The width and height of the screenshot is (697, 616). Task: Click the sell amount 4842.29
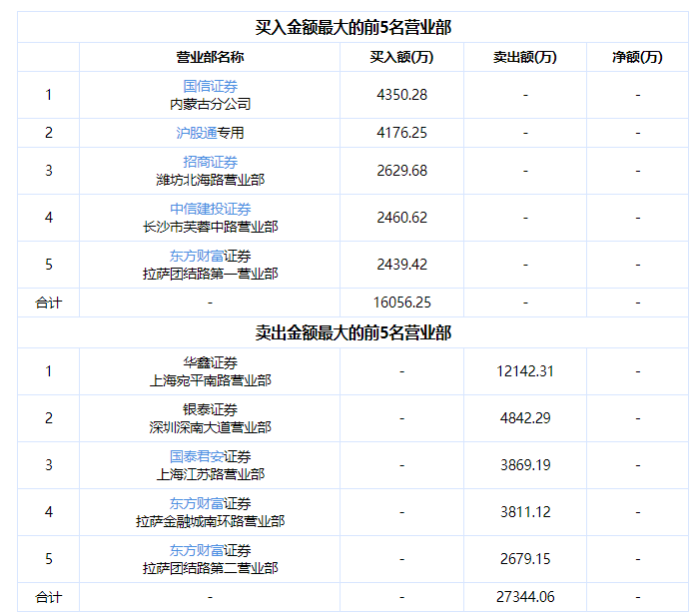525,417
